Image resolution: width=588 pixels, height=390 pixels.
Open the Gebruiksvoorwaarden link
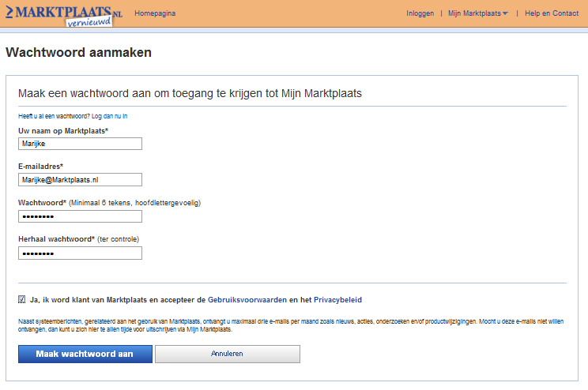(247, 300)
